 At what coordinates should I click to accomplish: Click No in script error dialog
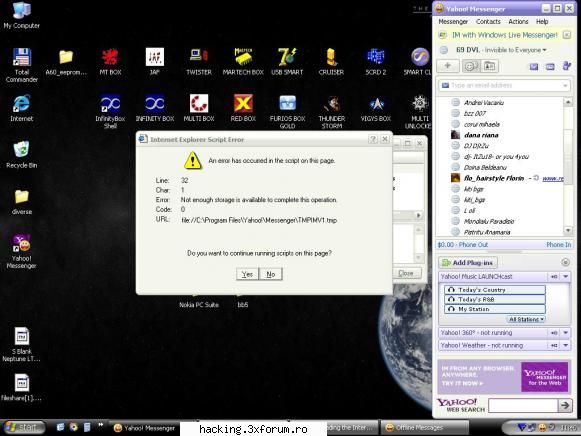pos(271,274)
